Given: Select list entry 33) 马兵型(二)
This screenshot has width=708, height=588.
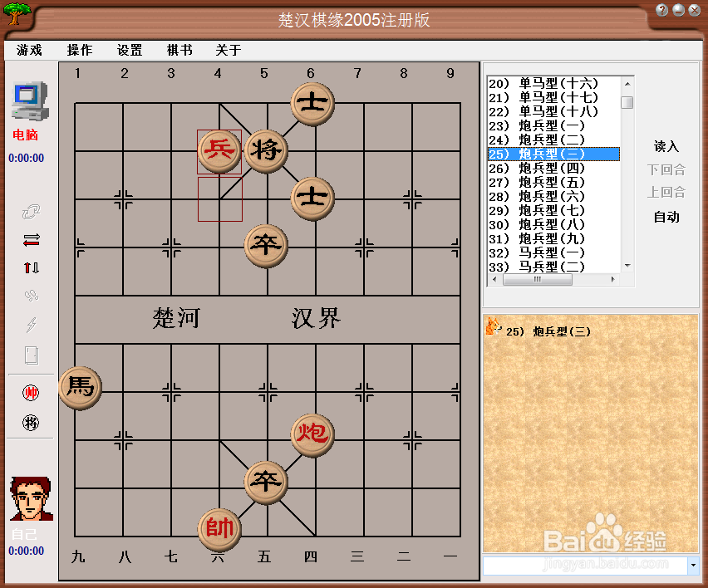Looking at the screenshot, I should (553, 267).
